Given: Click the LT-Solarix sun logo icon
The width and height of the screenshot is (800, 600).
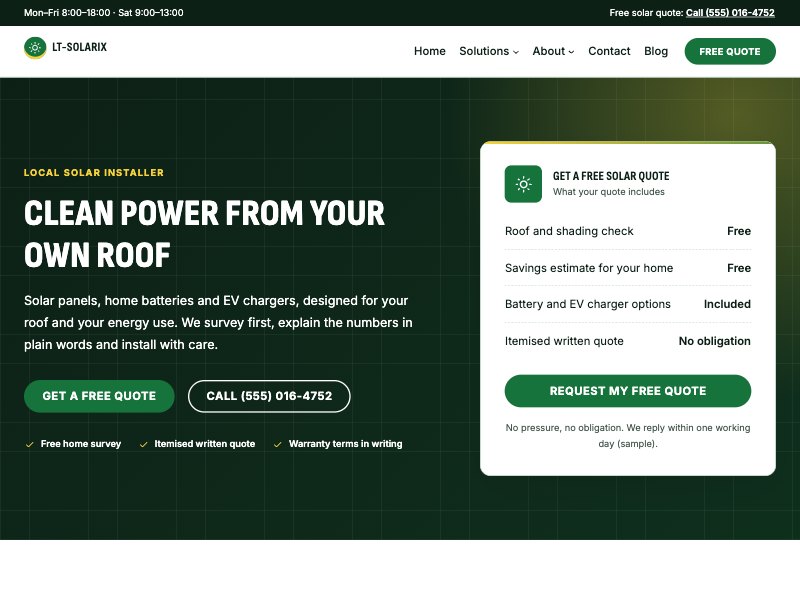Looking at the screenshot, I should coord(35,47).
